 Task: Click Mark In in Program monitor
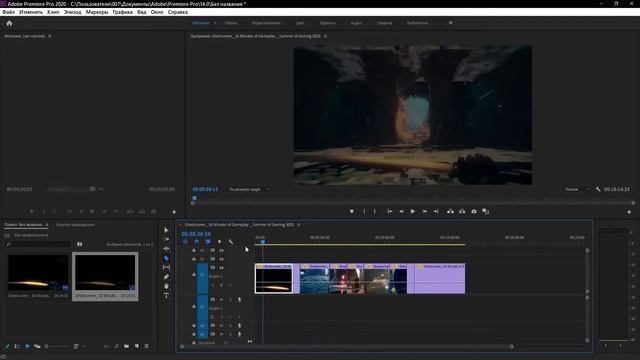pos(364,211)
